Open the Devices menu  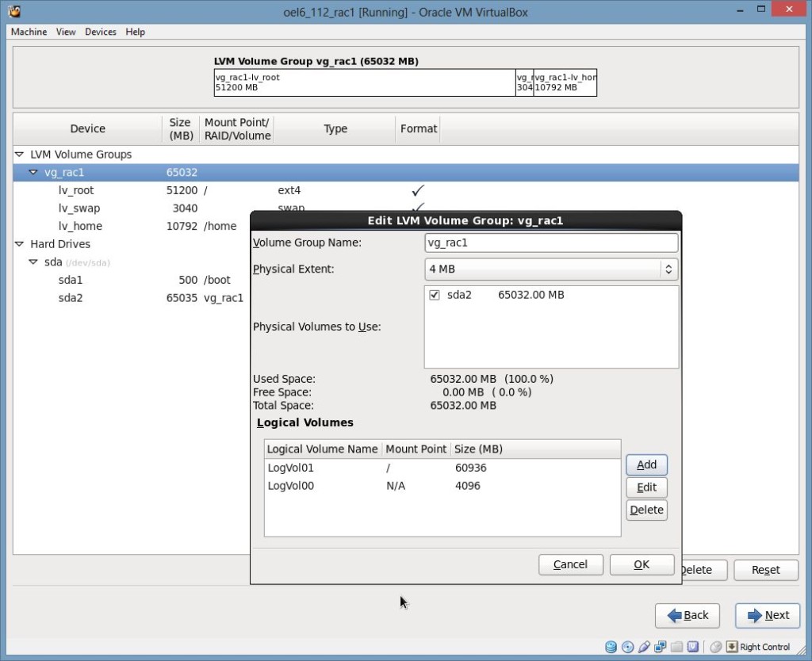tap(101, 32)
